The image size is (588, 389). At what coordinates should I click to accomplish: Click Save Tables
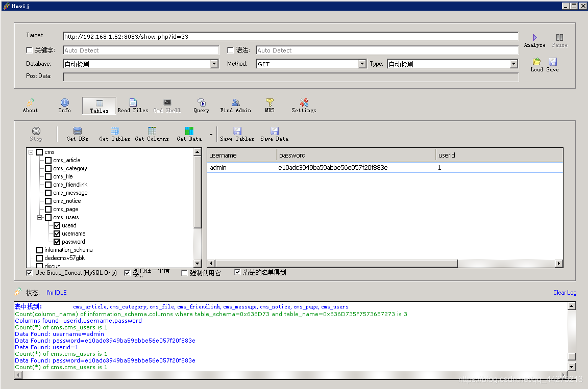(x=237, y=134)
